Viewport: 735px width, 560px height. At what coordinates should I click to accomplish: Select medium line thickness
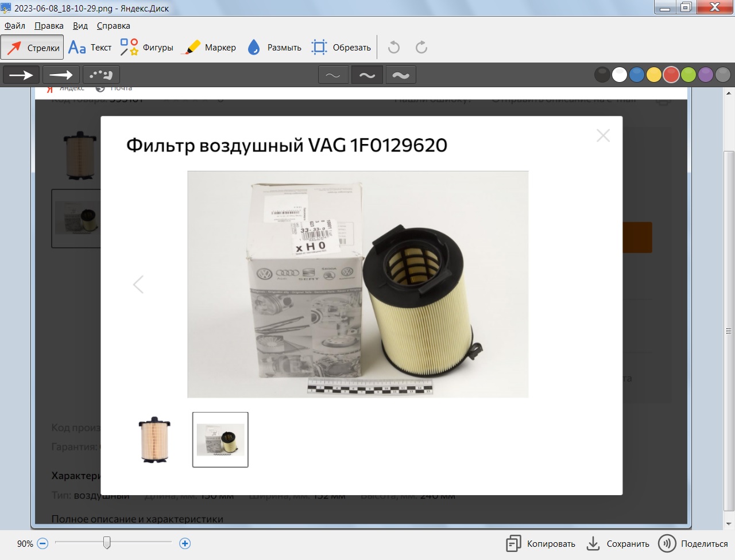click(x=367, y=75)
